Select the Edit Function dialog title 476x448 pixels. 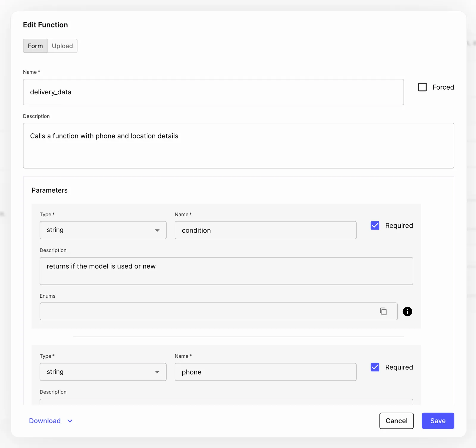click(x=46, y=25)
